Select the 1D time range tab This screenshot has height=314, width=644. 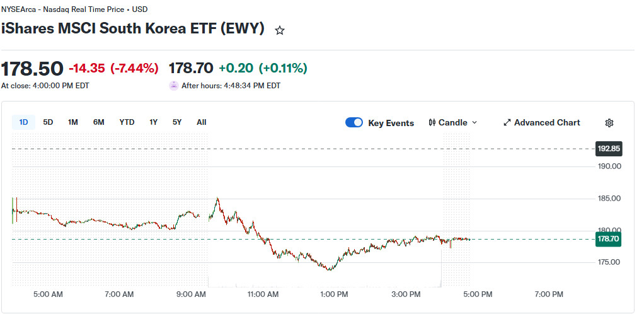click(x=24, y=122)
